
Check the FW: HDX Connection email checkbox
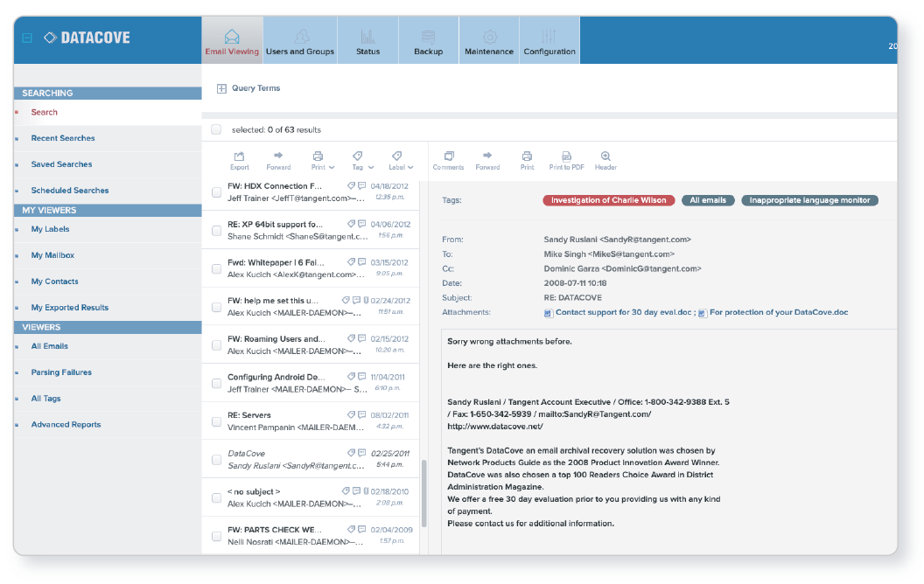[x=216, y=192]
